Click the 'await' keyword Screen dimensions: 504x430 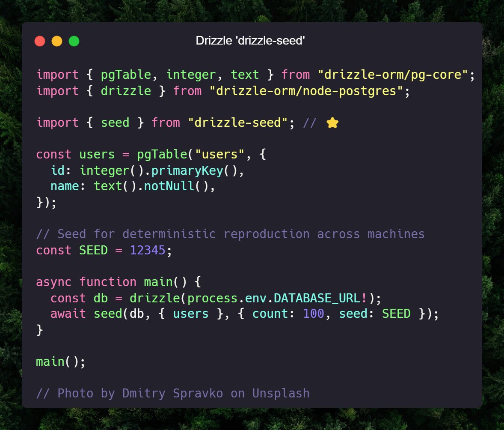point(68,314)
